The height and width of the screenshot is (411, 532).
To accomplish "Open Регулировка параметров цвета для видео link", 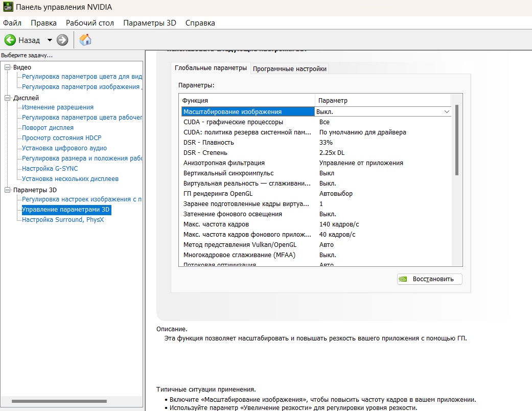I will (82, 77).
